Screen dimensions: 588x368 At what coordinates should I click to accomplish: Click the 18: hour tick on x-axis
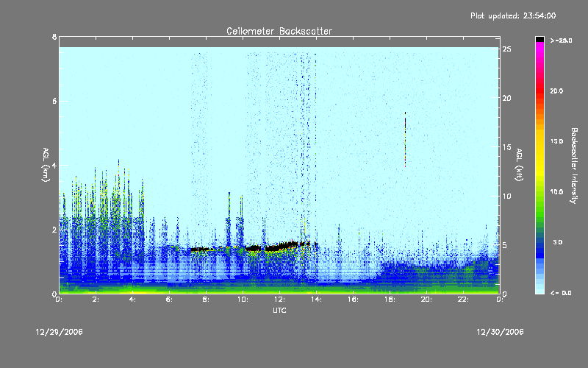390,300
